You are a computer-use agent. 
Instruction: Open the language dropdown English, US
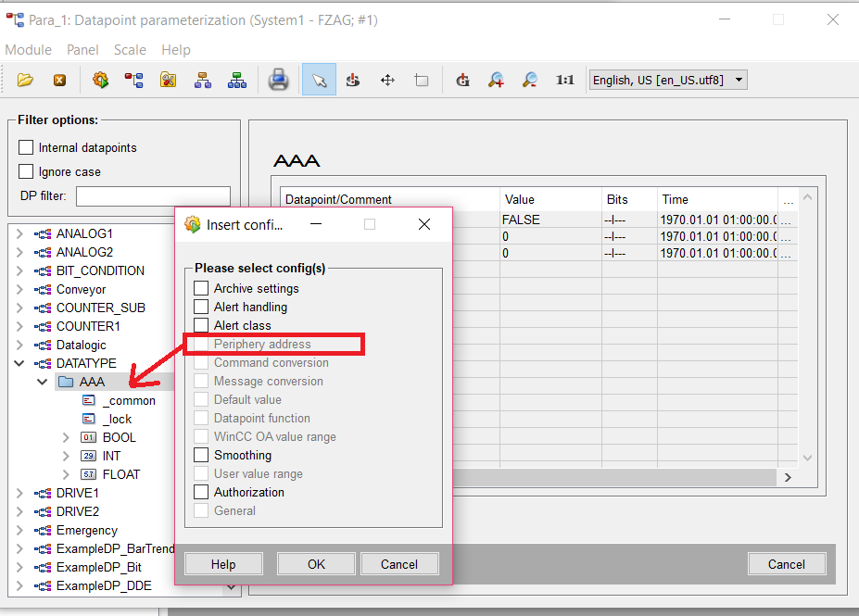coord(667,81)
